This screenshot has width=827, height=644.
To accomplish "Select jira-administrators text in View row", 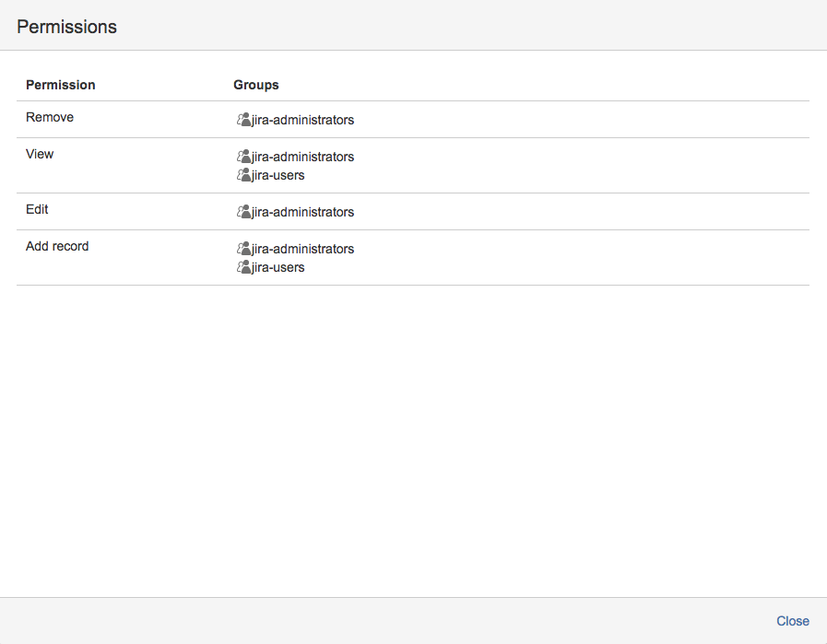I will (x=303, y=157).
